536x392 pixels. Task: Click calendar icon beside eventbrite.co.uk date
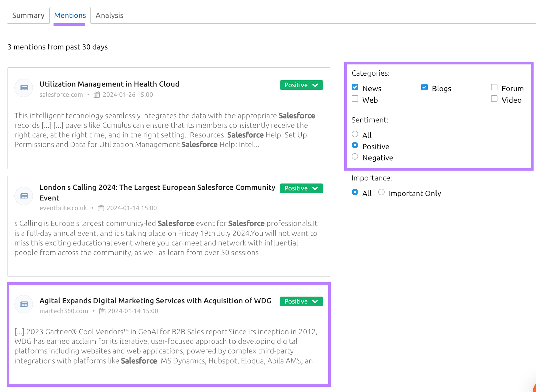pos(101,208)
